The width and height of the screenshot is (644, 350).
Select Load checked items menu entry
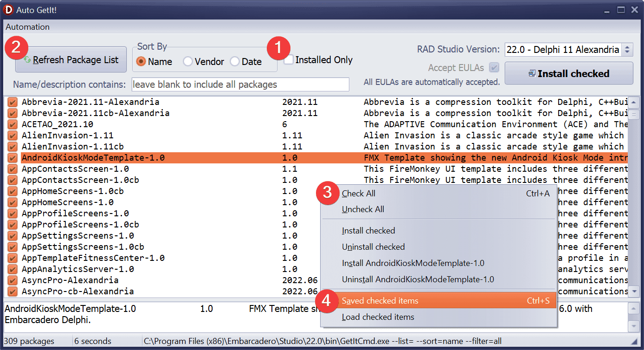click(438, 317)
